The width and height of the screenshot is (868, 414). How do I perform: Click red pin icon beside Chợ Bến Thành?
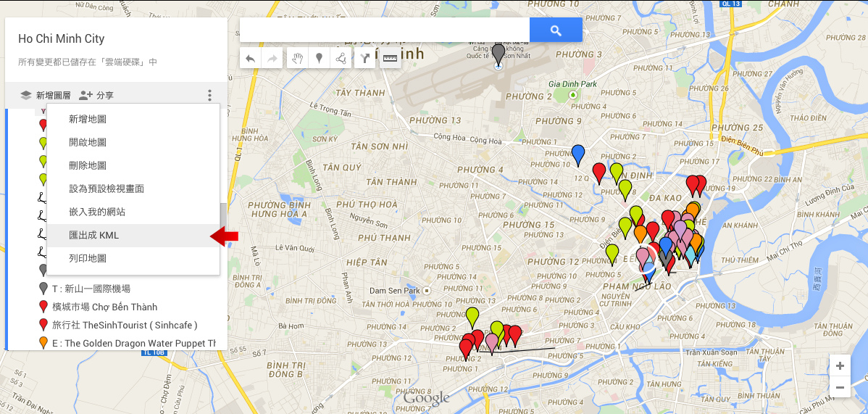43,307
